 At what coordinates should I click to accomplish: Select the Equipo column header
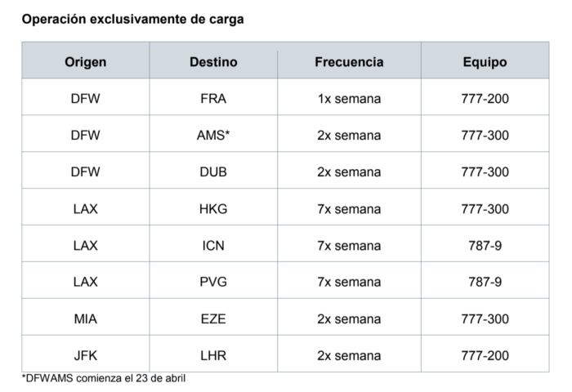[485, 62]
